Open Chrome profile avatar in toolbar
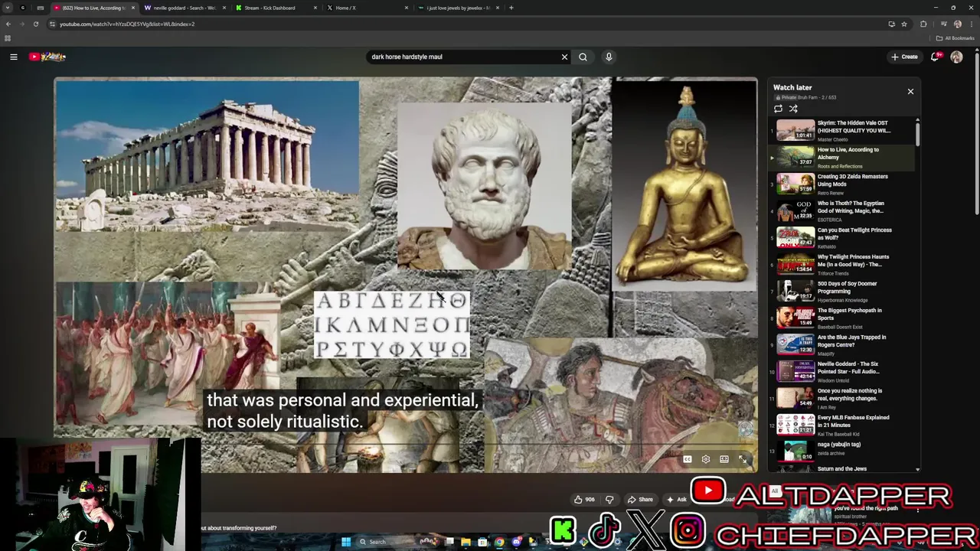This screenshot has height=551, width=980. [x=957, y=24]
